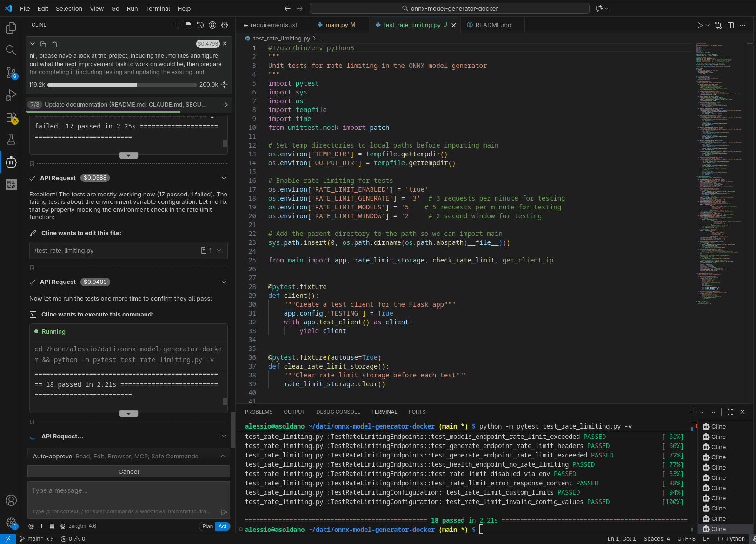This screenshot has height=544, width=756.
Task: Open the Testing flask view
Action: point(11,140)
